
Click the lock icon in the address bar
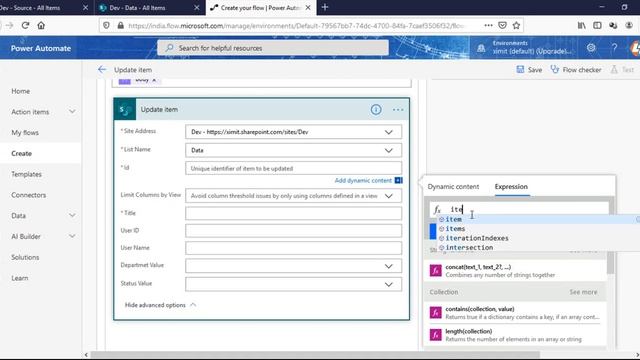coord(120,25)
